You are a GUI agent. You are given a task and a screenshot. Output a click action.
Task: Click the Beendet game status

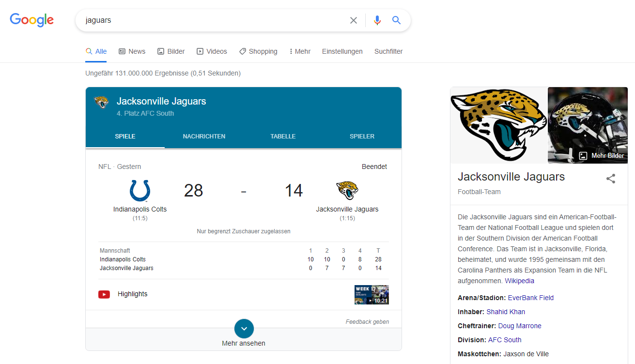click(374, 167)
